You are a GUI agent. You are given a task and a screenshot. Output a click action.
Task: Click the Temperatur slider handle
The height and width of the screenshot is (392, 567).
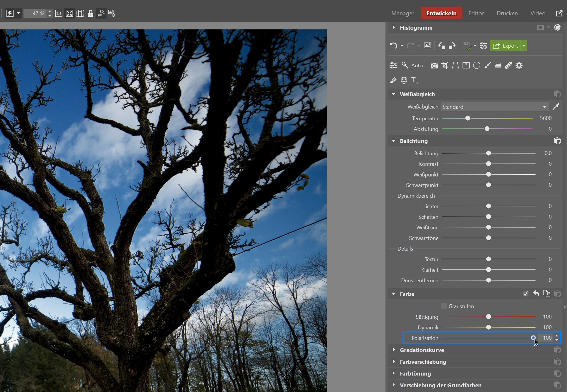468,118
